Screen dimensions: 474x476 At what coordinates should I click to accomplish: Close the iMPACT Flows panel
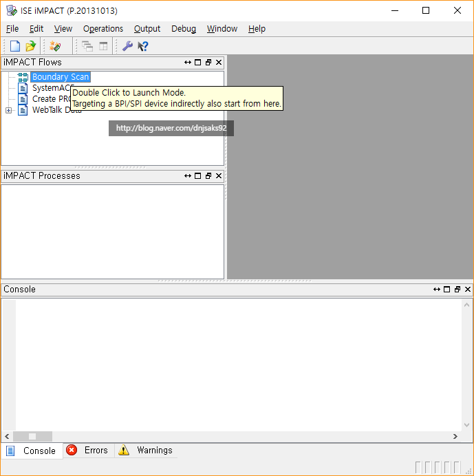[219, 62]
